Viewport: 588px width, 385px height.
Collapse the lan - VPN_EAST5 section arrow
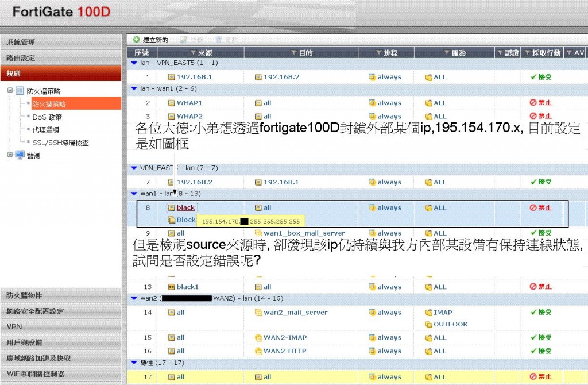coord(134,63)
